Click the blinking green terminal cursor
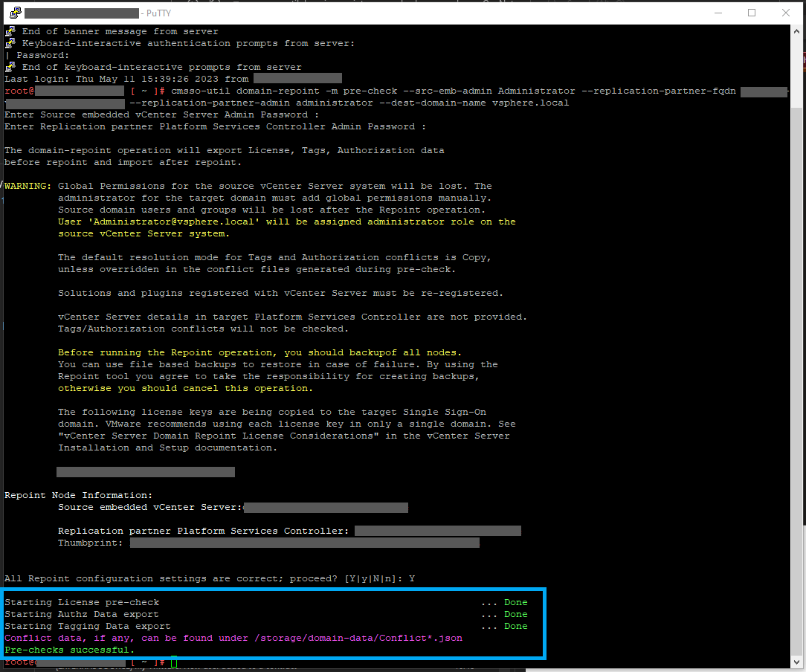 [x=173, y=661]
